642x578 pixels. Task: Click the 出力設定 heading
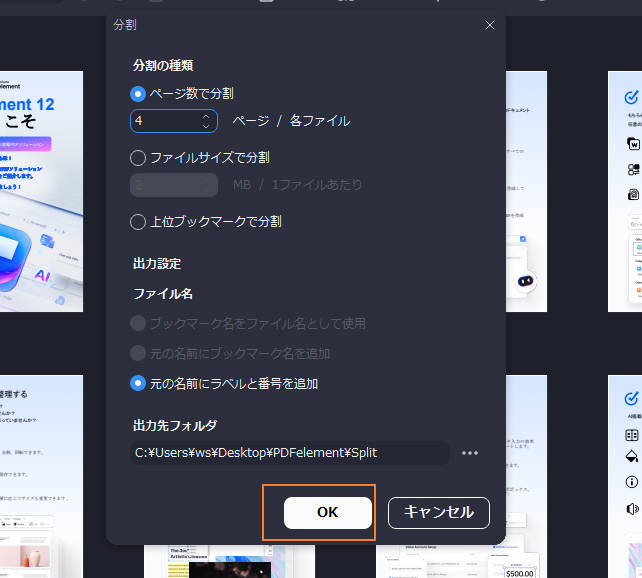(x=157, y=263)
